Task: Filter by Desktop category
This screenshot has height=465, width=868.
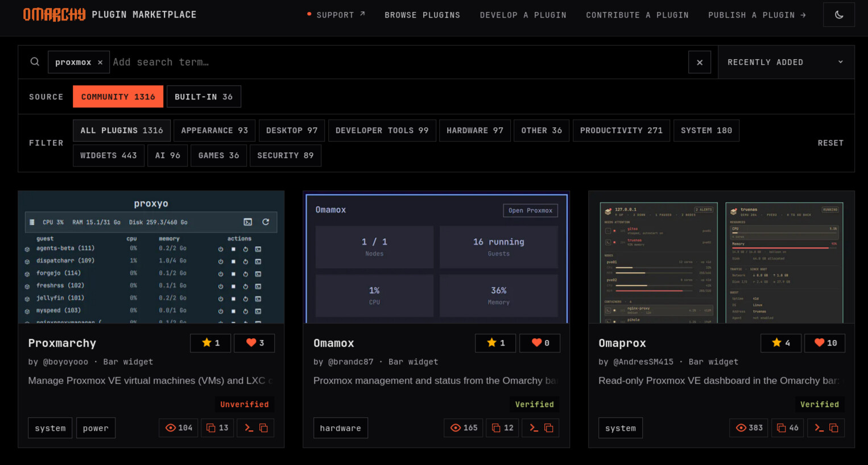Action: (x=292, y=130)
